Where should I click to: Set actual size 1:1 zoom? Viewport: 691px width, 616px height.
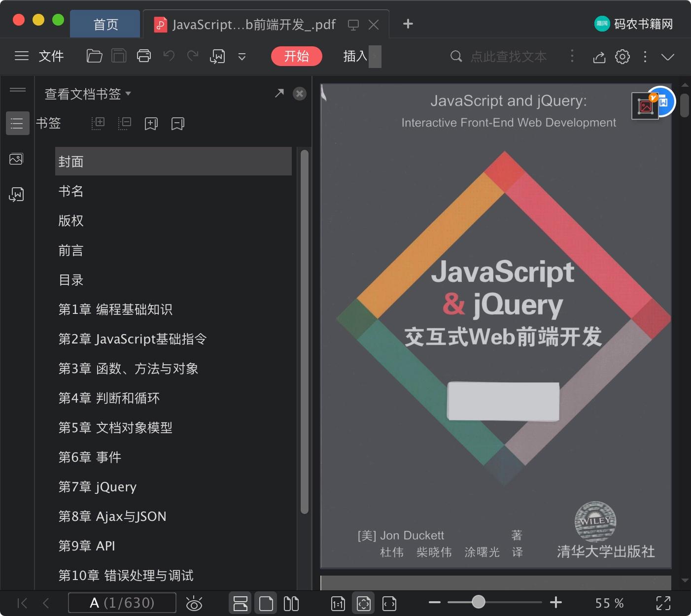[x=338, y=603]
